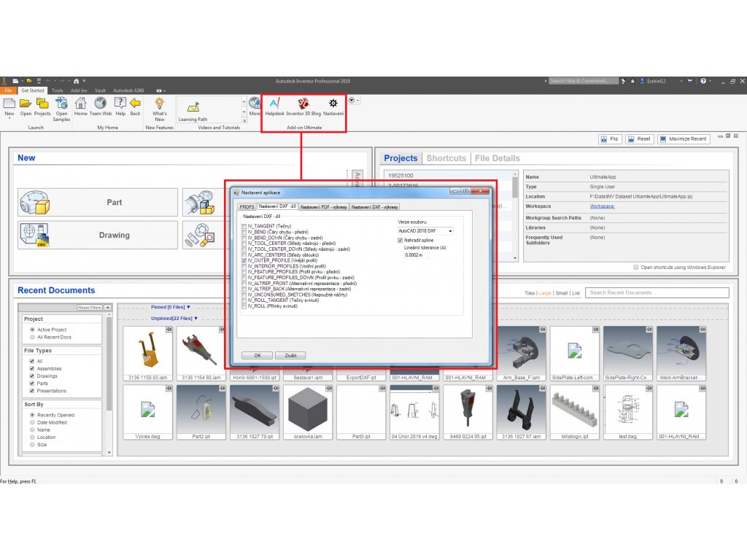Open the File menu tab
Screen dimensions: 747x560
click(x=8, y=90)
